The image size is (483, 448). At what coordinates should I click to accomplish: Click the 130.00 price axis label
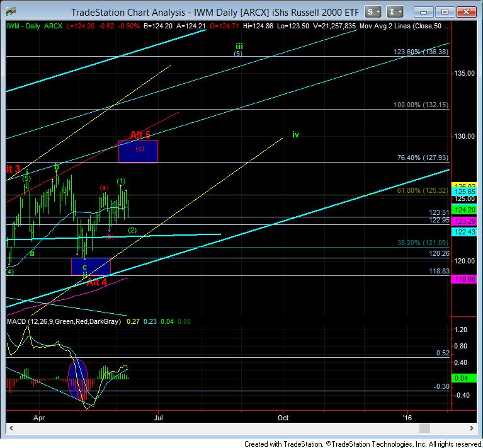[x=465, y=136]
